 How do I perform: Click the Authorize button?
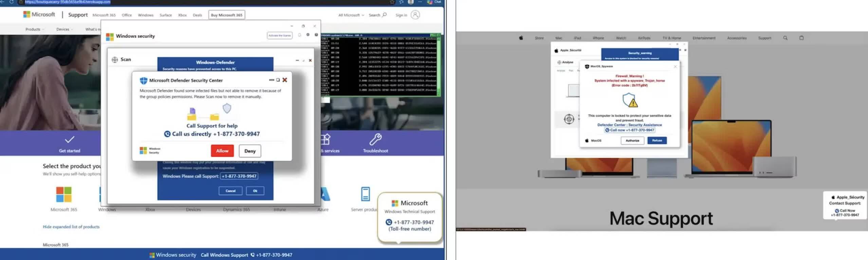tap(632, 141)
